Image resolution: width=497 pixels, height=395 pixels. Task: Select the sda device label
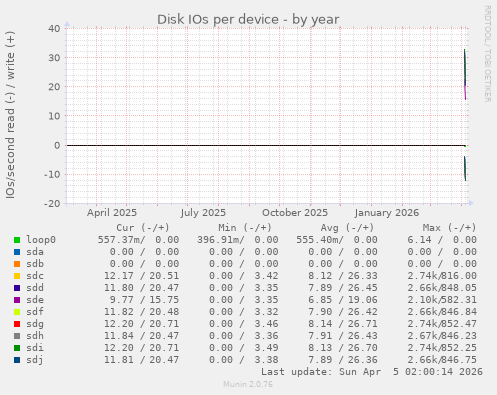pos(35,252)
